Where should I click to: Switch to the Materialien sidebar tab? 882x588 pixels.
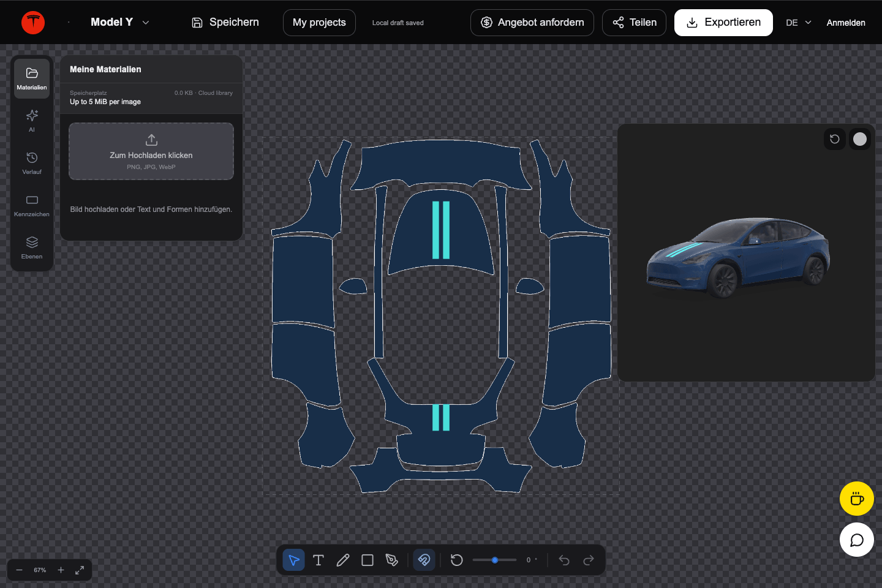coord(32,78)
